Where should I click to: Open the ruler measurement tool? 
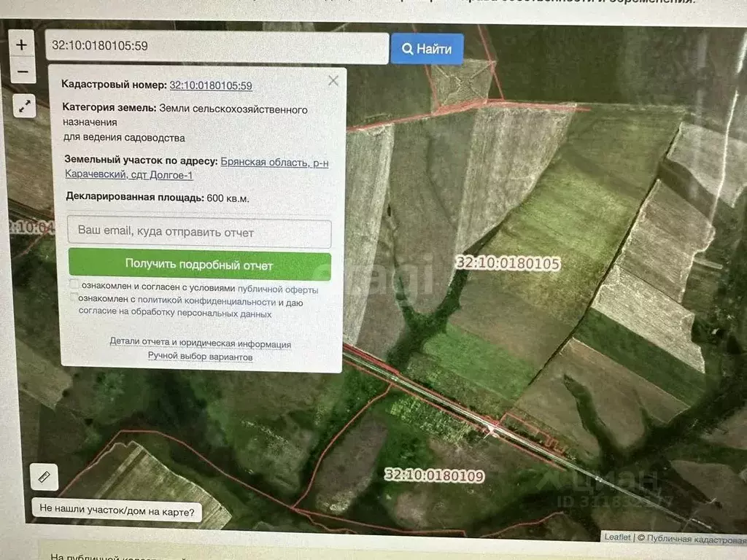pos(43,478)
